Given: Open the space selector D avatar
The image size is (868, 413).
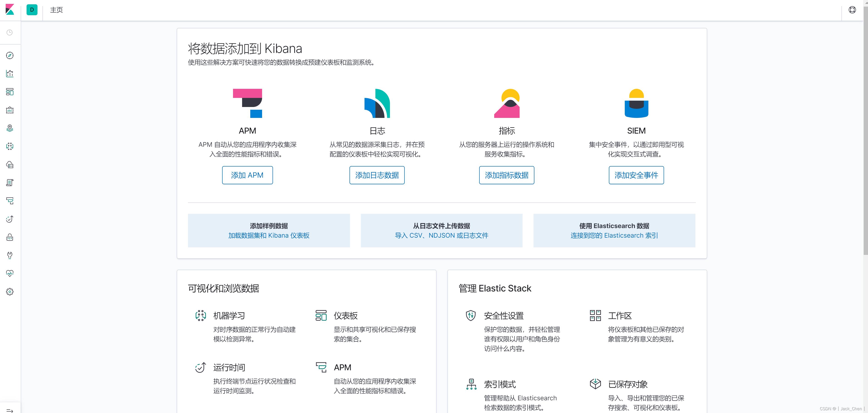Looking at the screenshot, I should [x=32, y=10].
